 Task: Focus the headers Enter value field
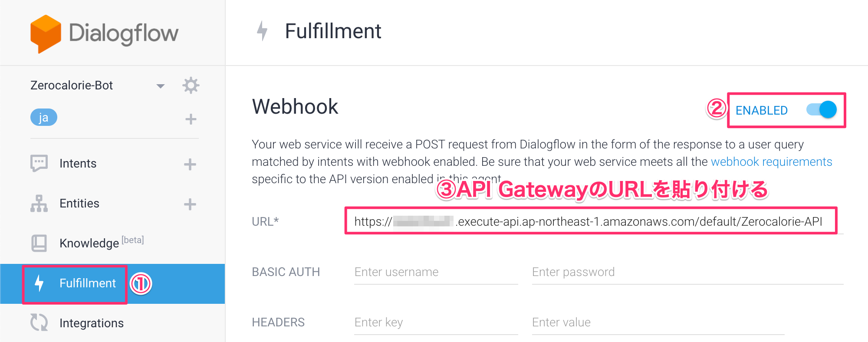tap(658, 322)
